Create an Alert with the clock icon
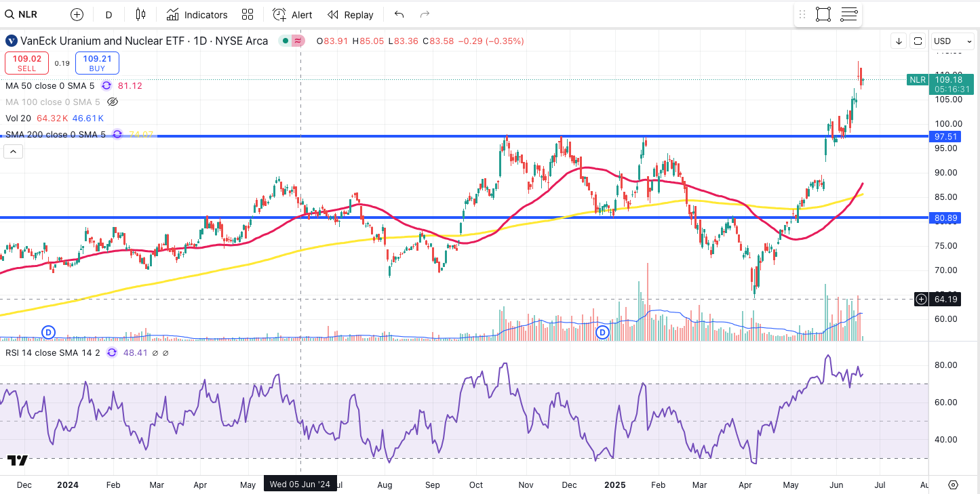980x494 pixels. point(292,14)
